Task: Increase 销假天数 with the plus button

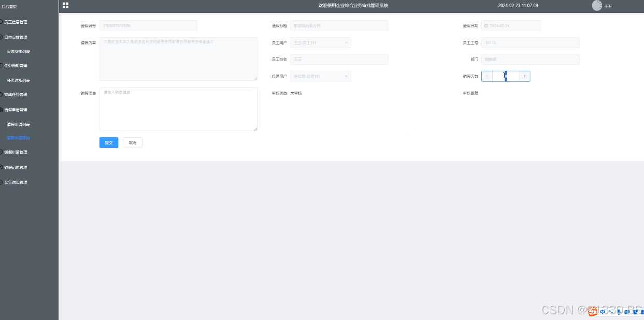Action: tap(524, 76)
